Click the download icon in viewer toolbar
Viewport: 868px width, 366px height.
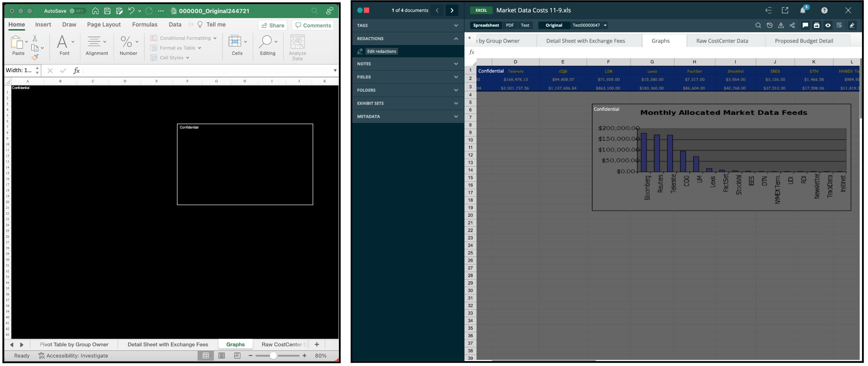click(x=781, y=25)
